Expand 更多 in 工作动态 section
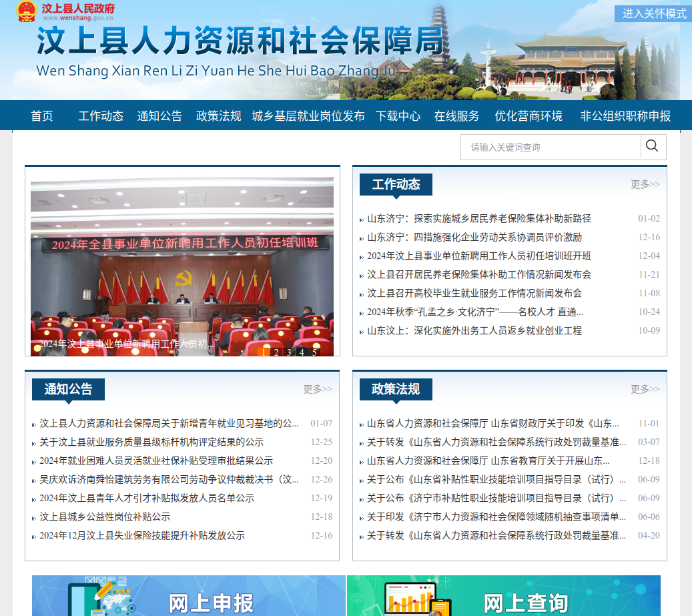The width and height of the screenshot is (692, 616). pos(645,184)
